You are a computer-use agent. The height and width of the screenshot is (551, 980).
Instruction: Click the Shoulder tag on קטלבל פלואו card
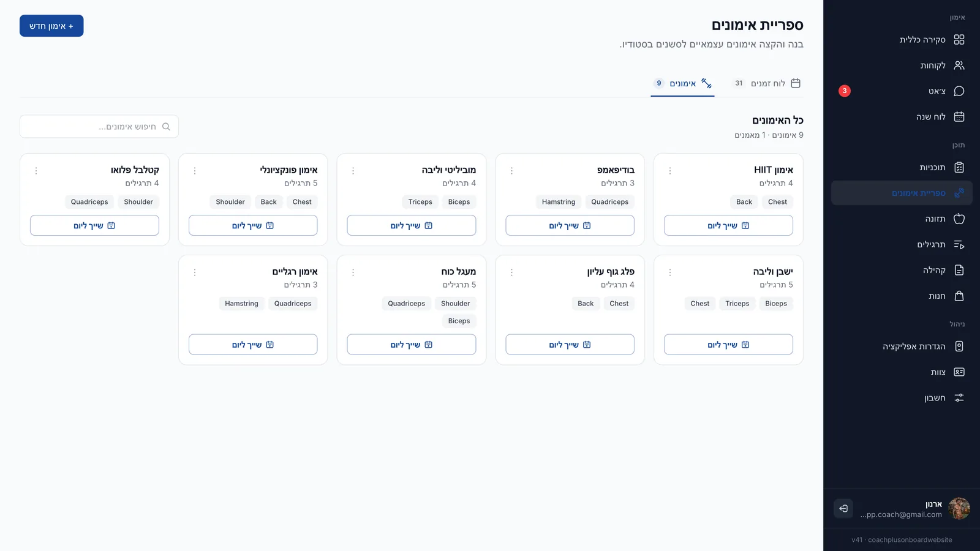138,202
